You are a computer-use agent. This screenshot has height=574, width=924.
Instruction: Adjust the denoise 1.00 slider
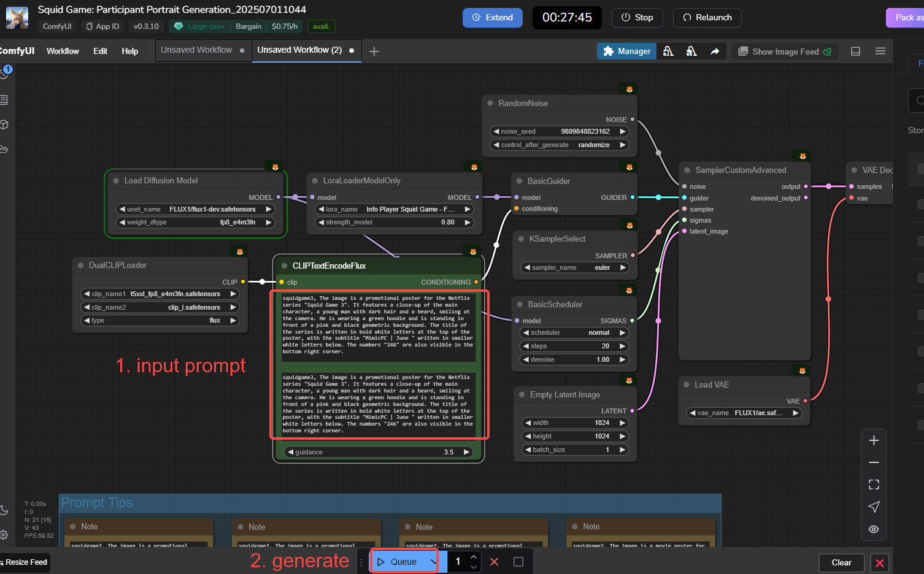tap(574, 359)
